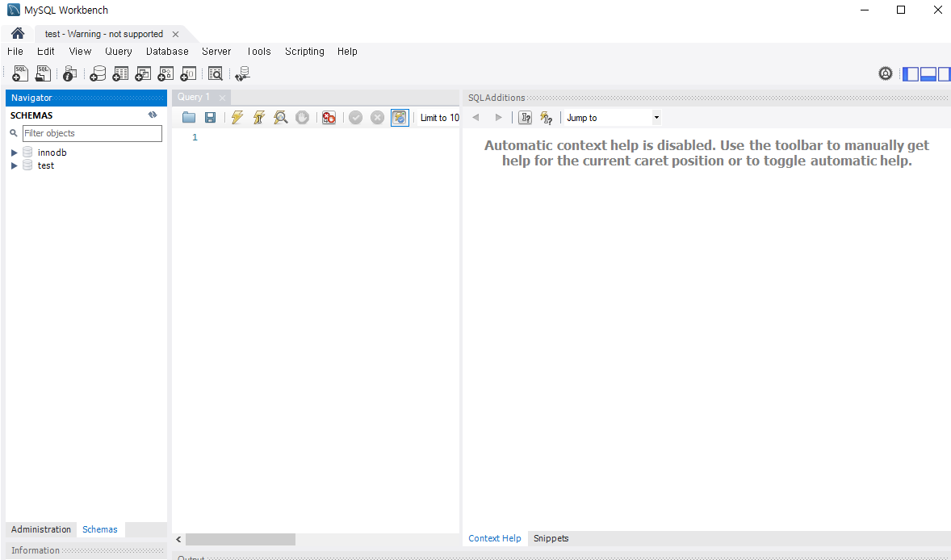Expand the innodb schema
This screenshot has height=560, width=951.
14,153
